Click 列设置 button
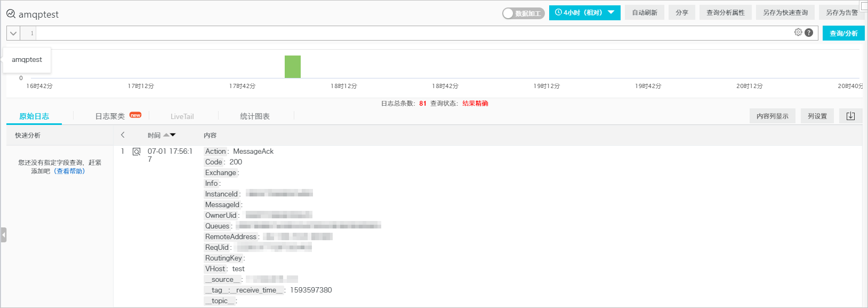868x308 pixels. click(x=817, y=116)
